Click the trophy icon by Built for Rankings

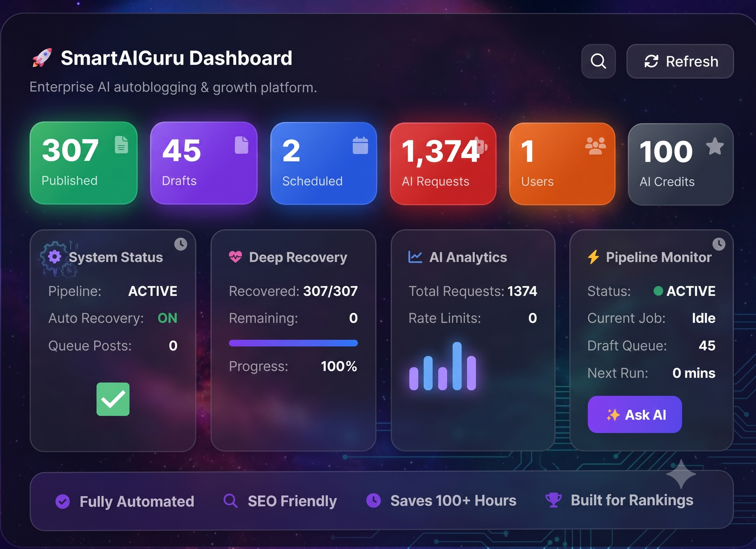[x=553, y=500]
